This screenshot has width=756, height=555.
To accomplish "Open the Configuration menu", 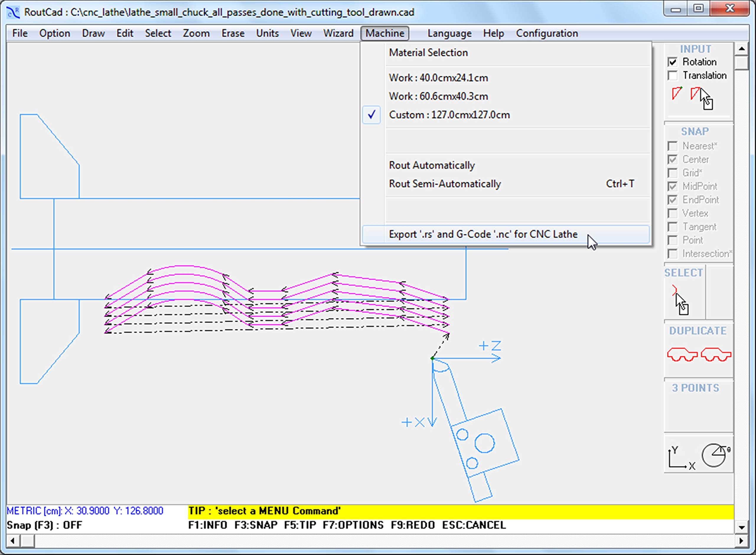I will coord(547,33).
